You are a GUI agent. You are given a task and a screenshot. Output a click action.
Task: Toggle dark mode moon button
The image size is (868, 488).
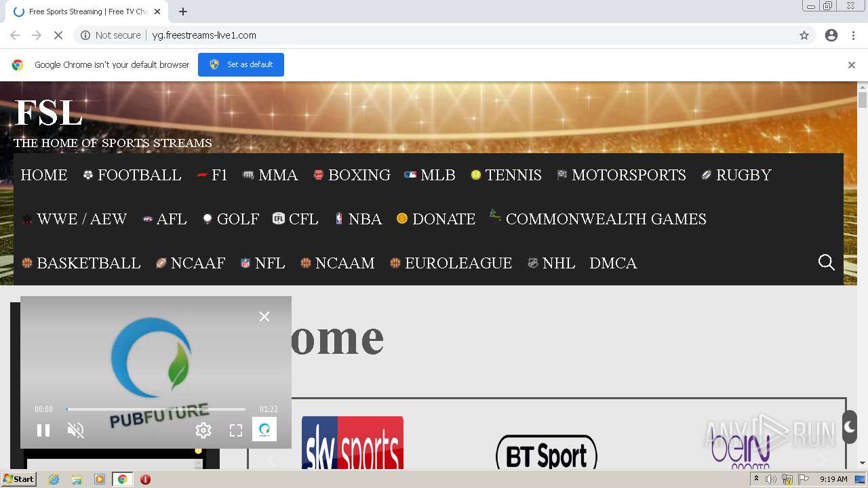point(850,427)
